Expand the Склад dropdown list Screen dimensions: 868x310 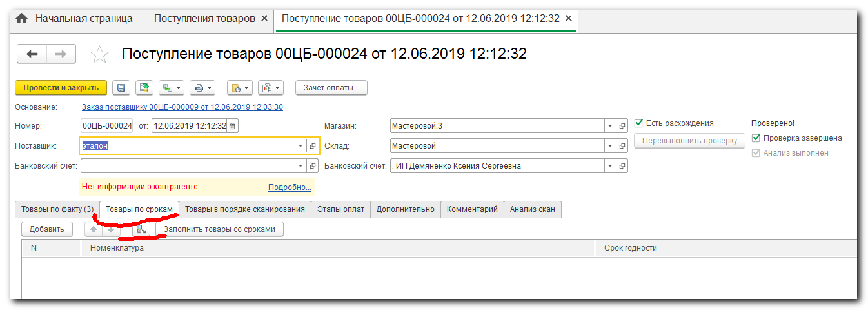610,146
